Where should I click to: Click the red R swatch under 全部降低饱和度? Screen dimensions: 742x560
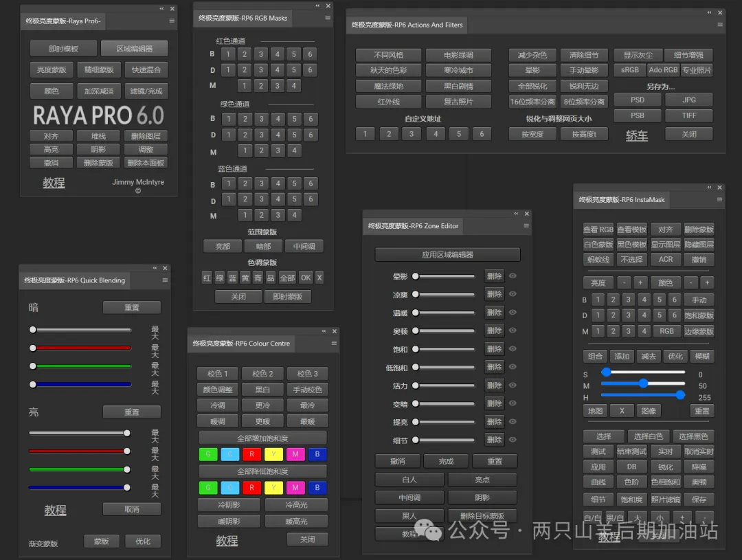(x=251, y=488)
